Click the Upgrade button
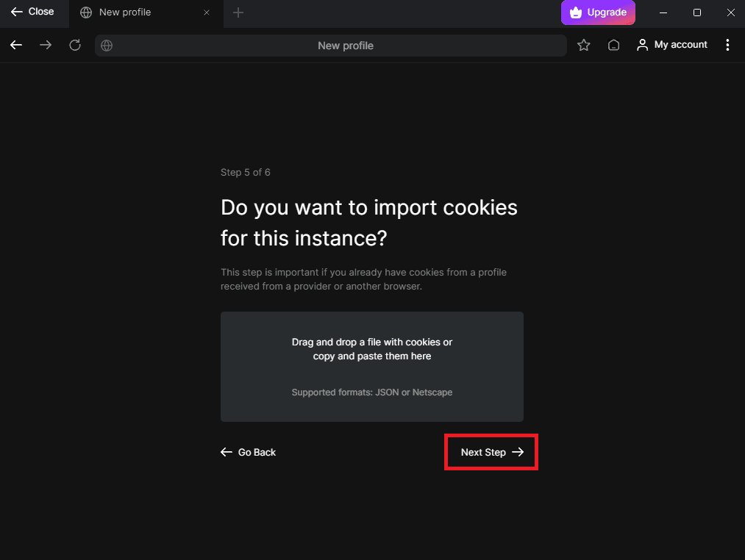Image resolution: width=745 pixels, height=560 pixels. tap(598, 12)
